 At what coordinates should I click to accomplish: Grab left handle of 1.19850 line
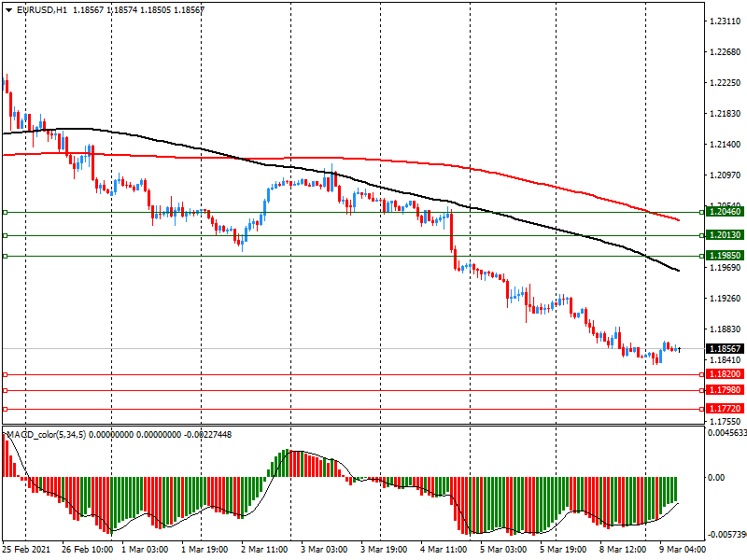tap(6, 256)
